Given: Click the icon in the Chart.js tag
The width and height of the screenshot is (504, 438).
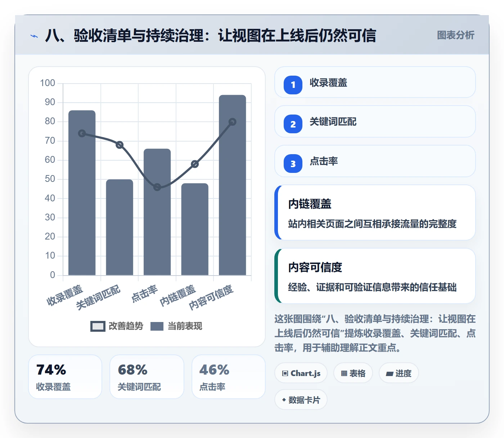Looking at the screenshot, I should coord(285,374).
